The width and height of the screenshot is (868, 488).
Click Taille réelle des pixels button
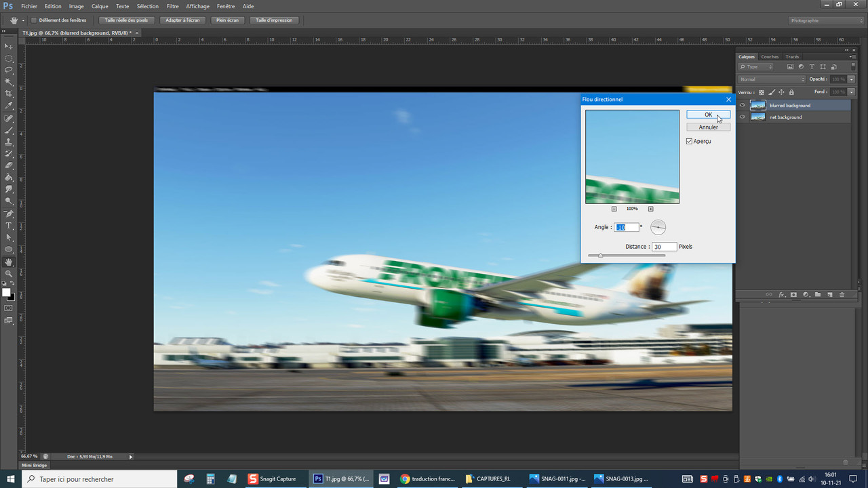point(126,20)
